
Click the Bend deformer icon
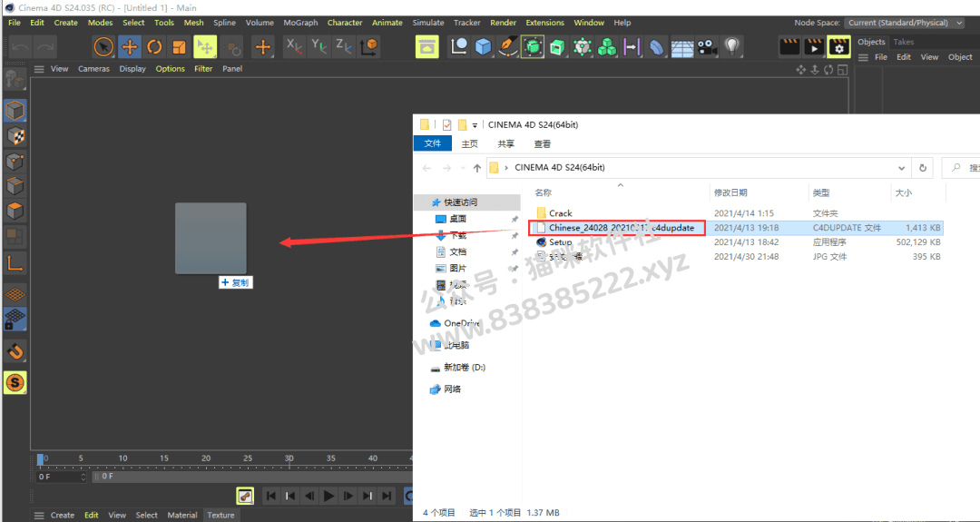pos(656,47)
